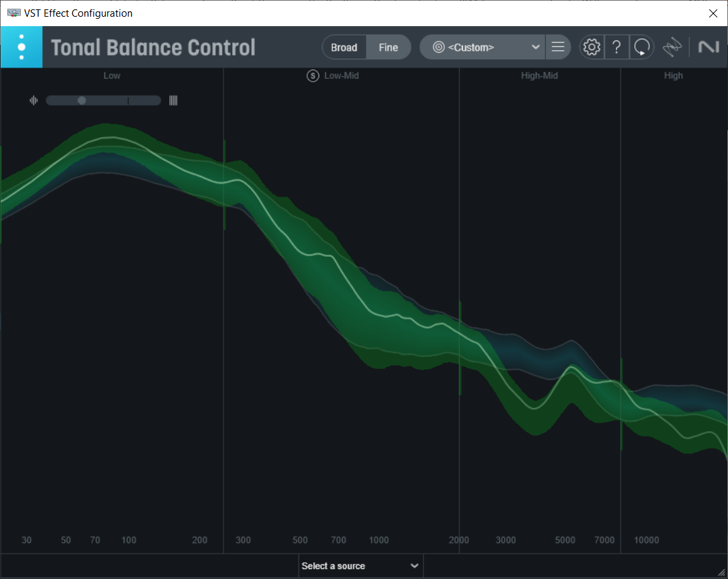Click the crest factor slider handle
The height and width of the screenshot is (579, 728).
click(x=82, y=100)
